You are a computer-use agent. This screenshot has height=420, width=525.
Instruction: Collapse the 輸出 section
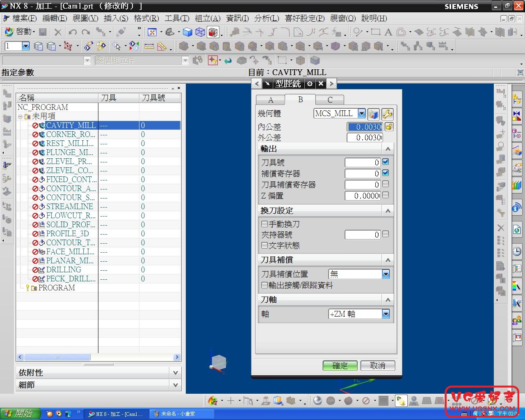click(388, 149)
